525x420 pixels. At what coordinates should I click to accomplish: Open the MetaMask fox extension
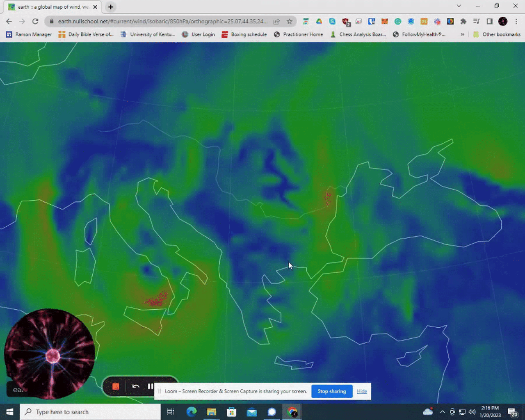point(385,21)
